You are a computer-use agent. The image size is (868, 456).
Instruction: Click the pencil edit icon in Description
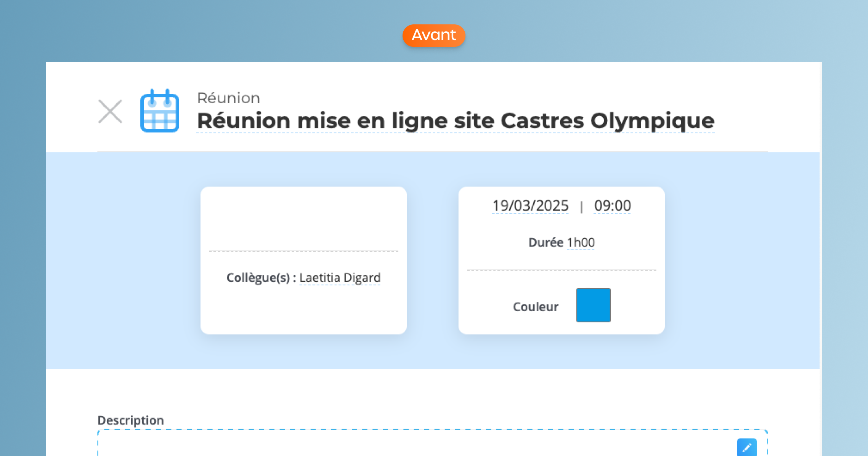pyautogui.click(x=746, y=447)
